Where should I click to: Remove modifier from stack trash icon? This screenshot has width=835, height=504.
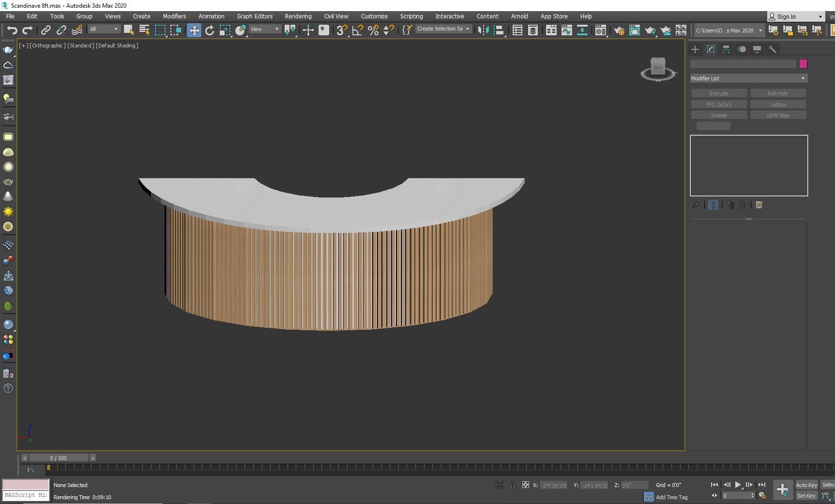point(742,205)
